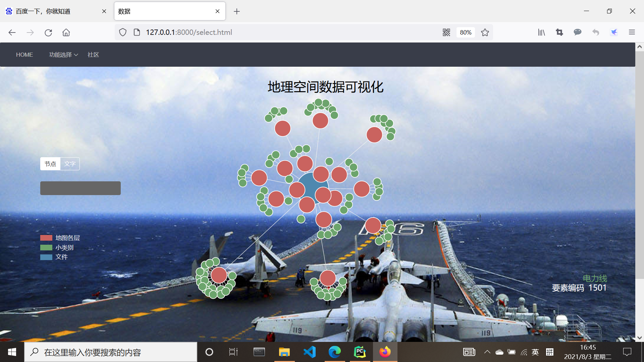Click the 80% zoom level indicator
This screenshot has width=644, height=362.
(x=466, y=32)
